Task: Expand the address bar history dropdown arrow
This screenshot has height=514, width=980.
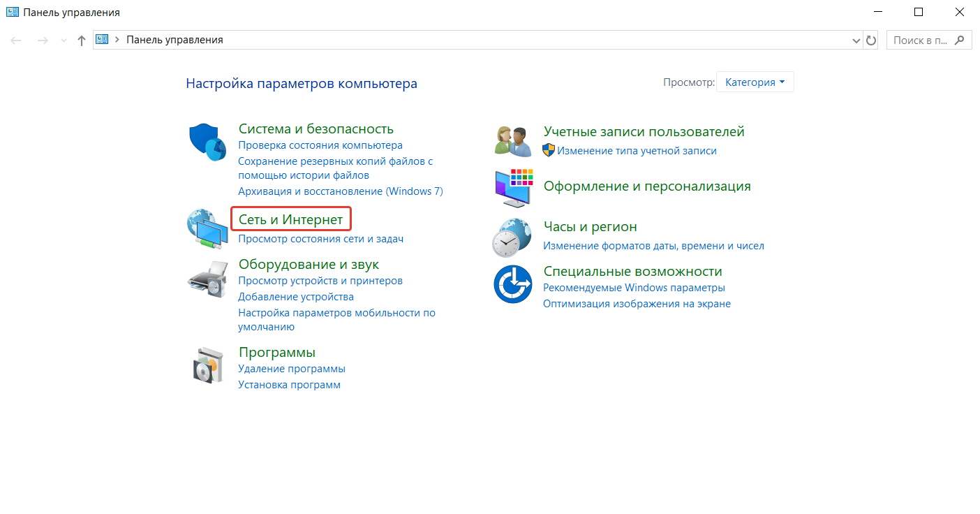Action: point(856,41)
